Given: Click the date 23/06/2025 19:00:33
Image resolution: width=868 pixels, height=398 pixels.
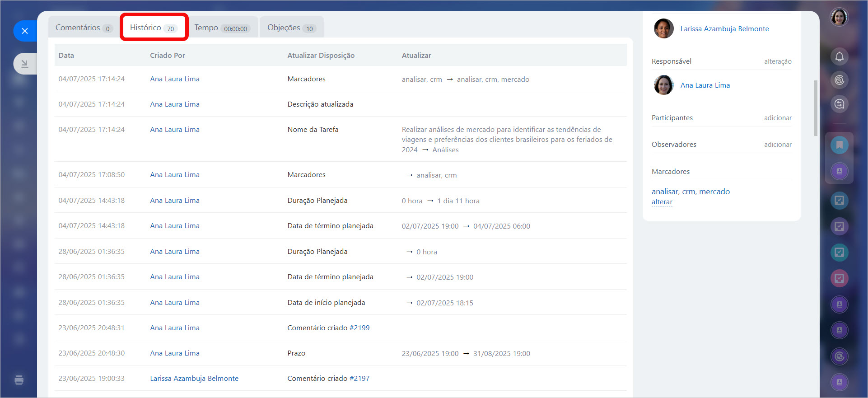Looking at the screenshot, I should [x=92, y=378].
